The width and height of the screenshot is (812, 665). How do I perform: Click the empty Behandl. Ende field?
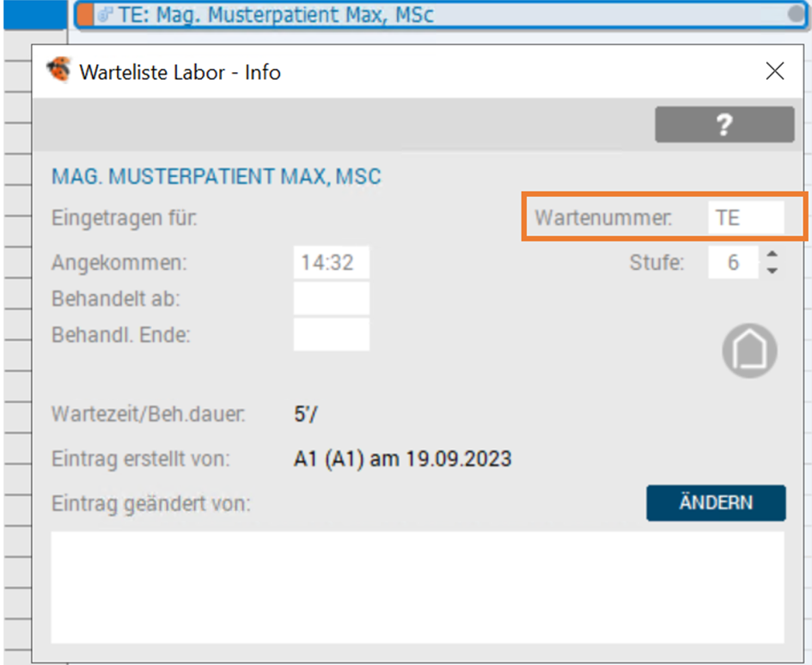pyautogui.click(x=332, y=334)
